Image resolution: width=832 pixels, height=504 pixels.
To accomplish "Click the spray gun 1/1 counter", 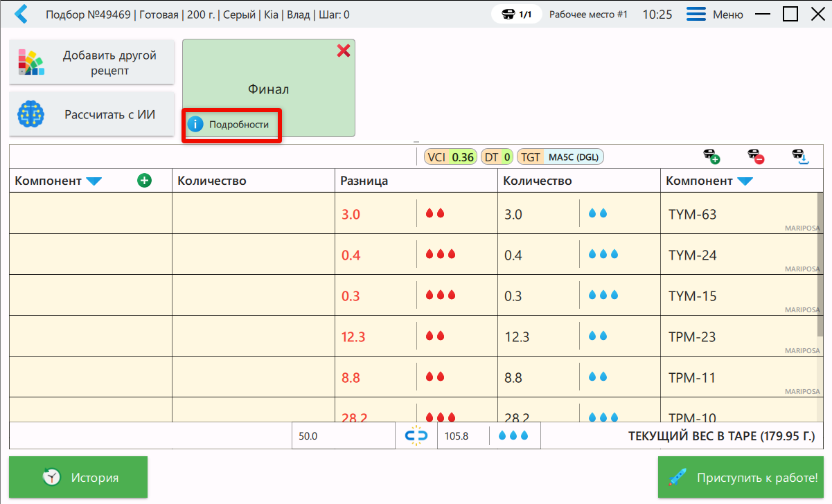I will point(517,14).
